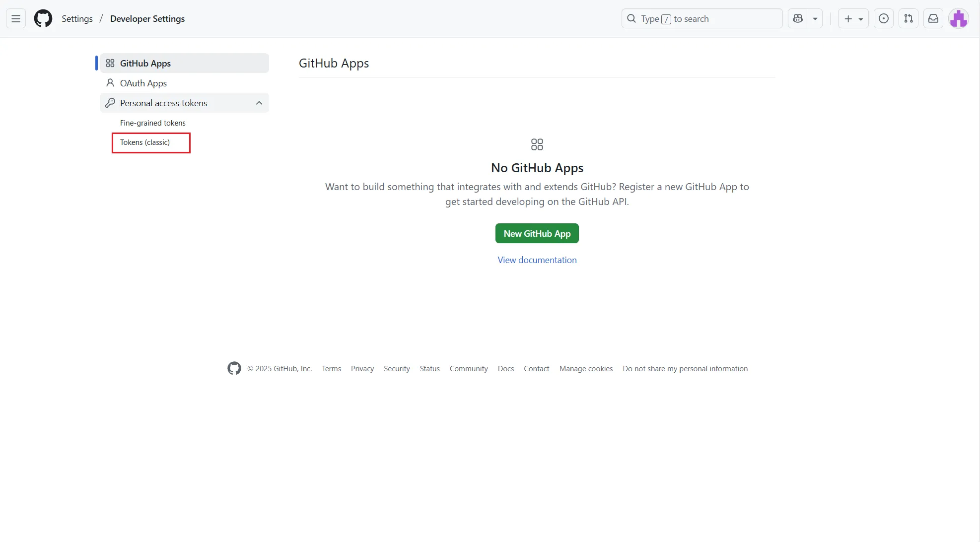
Task: Click the footer GitHub logo
Action: click(234, 368)
